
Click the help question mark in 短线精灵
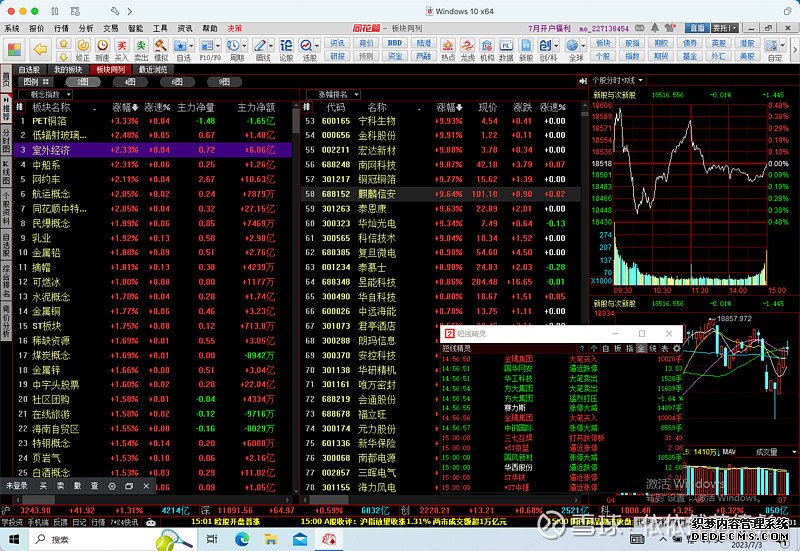[582, 348]
